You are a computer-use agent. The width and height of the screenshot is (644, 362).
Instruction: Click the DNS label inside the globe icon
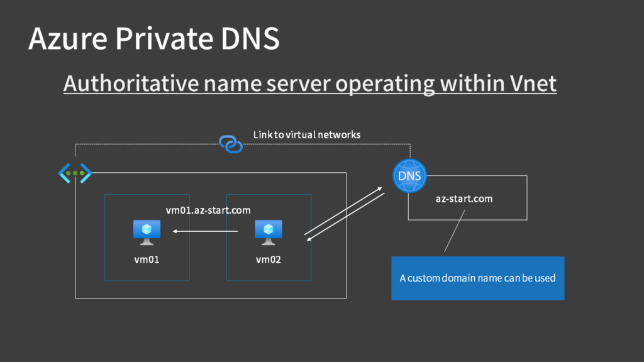(x=409, y=176)
